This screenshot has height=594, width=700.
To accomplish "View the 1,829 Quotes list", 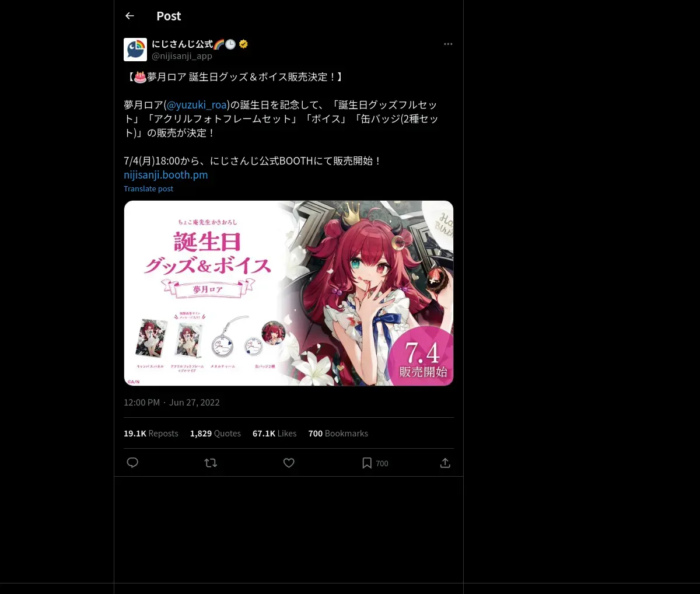I will [215, 434].
